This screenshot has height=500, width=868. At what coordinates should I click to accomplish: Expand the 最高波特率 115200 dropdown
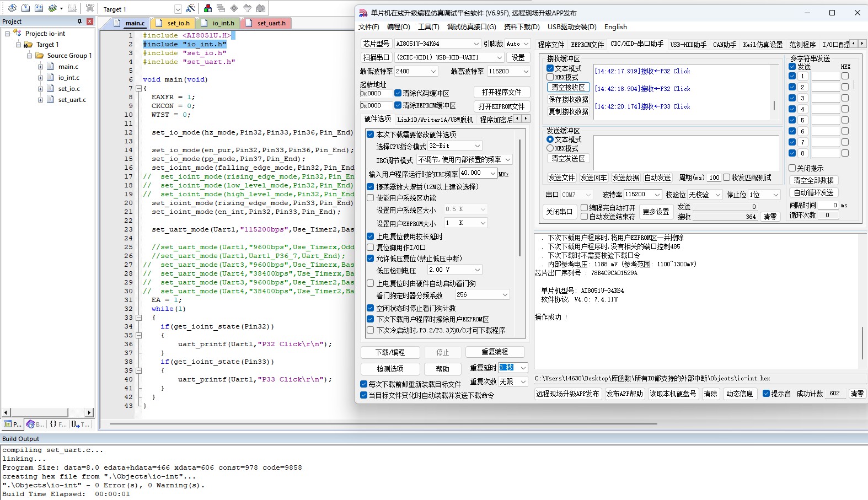click(526, 71)
